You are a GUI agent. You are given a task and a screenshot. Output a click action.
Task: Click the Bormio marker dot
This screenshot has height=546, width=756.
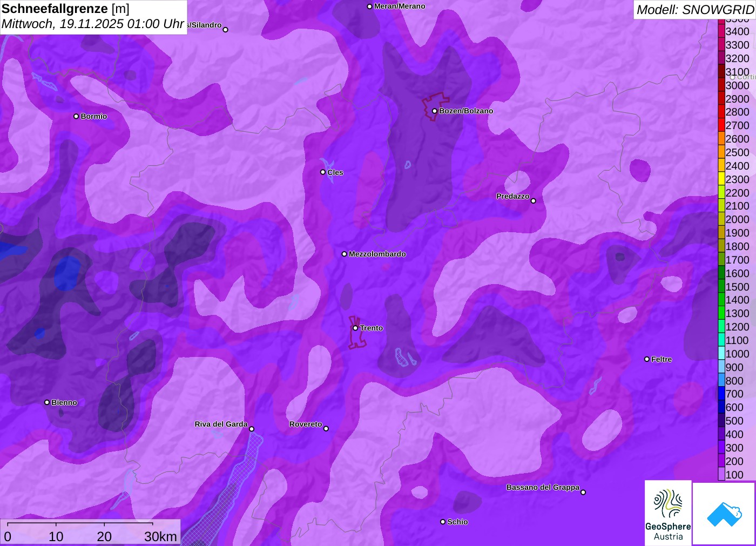click(76, 116)
